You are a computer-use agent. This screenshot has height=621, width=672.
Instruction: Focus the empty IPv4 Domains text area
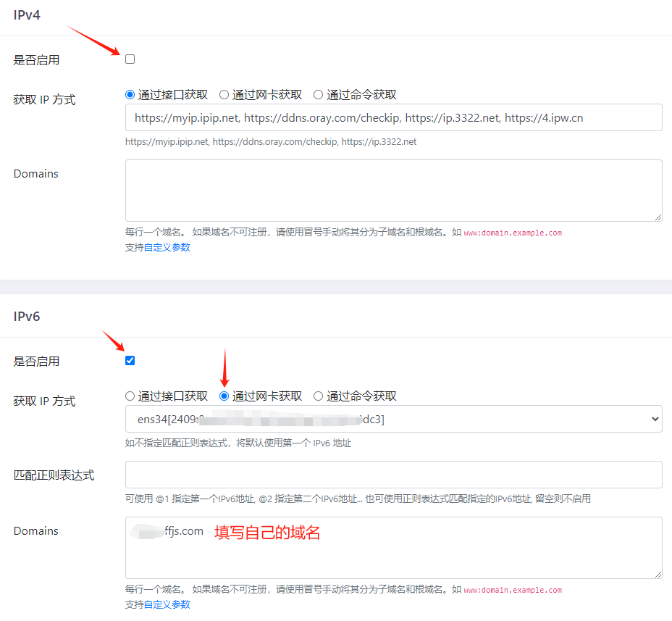393,191
